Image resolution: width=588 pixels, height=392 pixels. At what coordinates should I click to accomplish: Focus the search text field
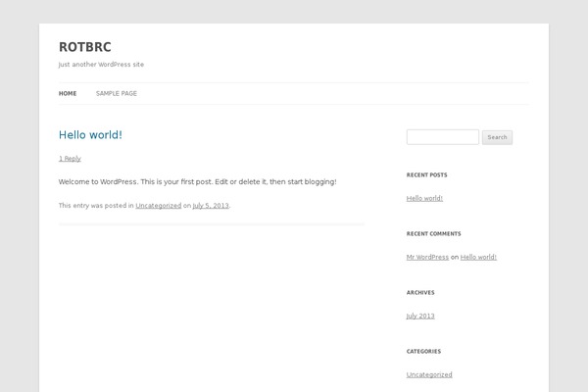coord(442,137)
